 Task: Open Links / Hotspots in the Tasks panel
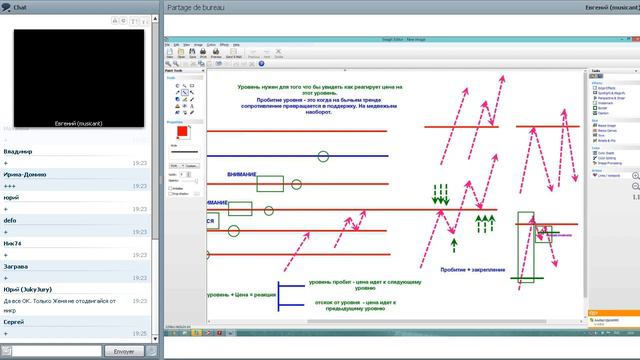[x=606, y=176]
